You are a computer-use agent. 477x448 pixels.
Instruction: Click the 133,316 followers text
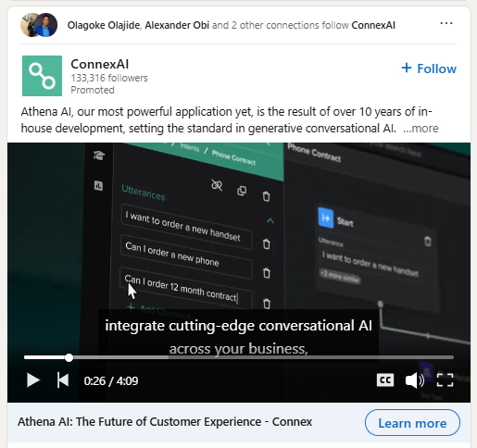pyautogui.click(x=109, y=78)
